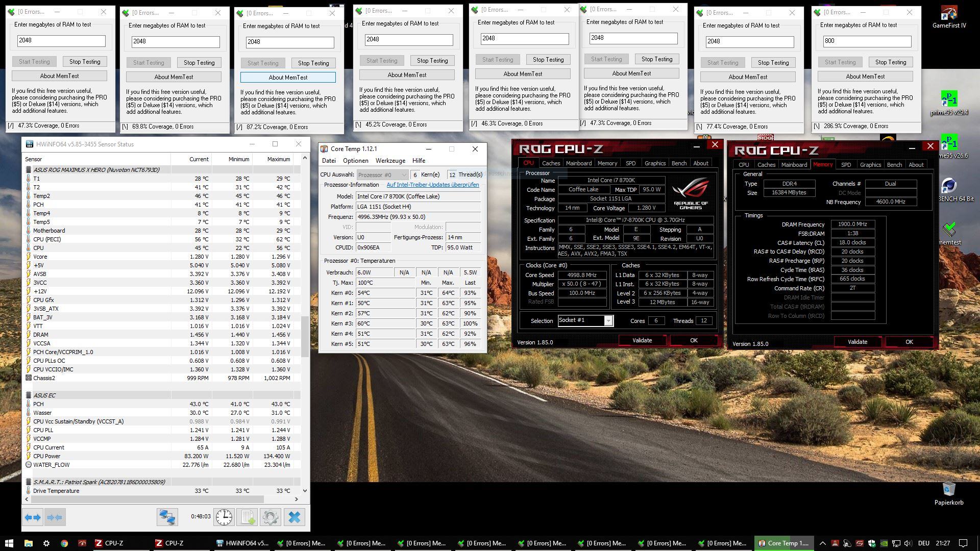Click DEU language indicator in tray
The height and width of the screenshot is (551, 980).
tap(924, 543)
